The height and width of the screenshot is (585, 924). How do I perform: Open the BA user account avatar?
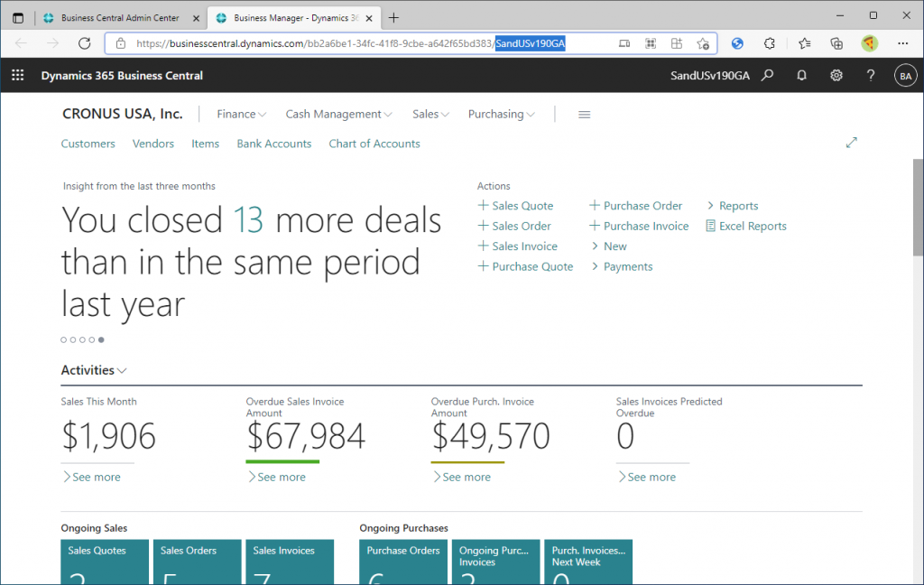pyautogui.click(x=906, y=76)
